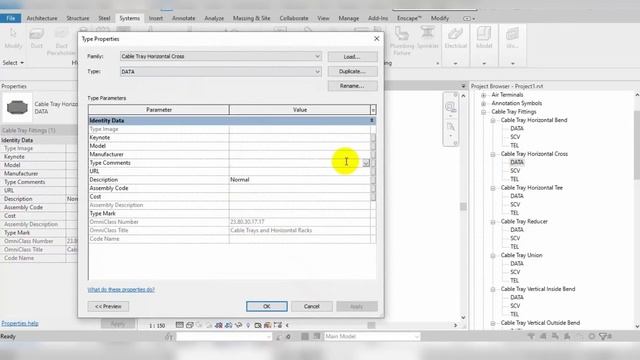The image size is (640, 360).
Task: Click the Detail Level icon in view control bar
Action: [x=179, y=325]
